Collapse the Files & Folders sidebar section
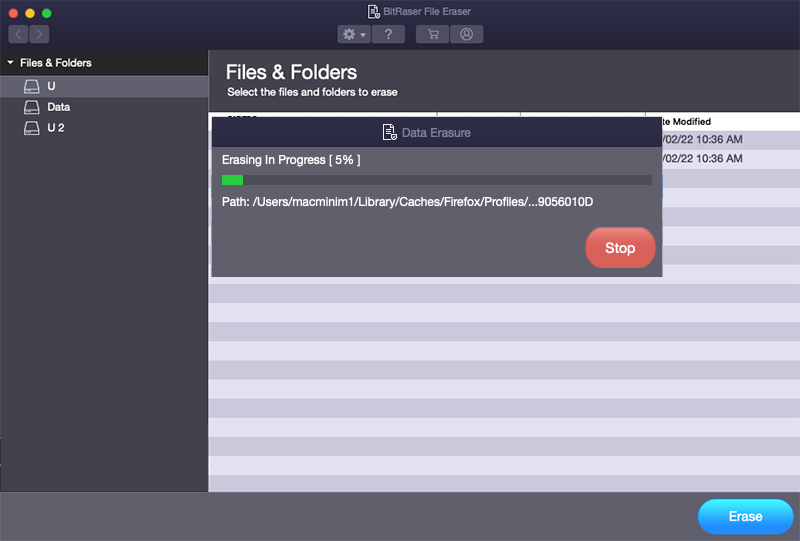 tap(10, 62)
